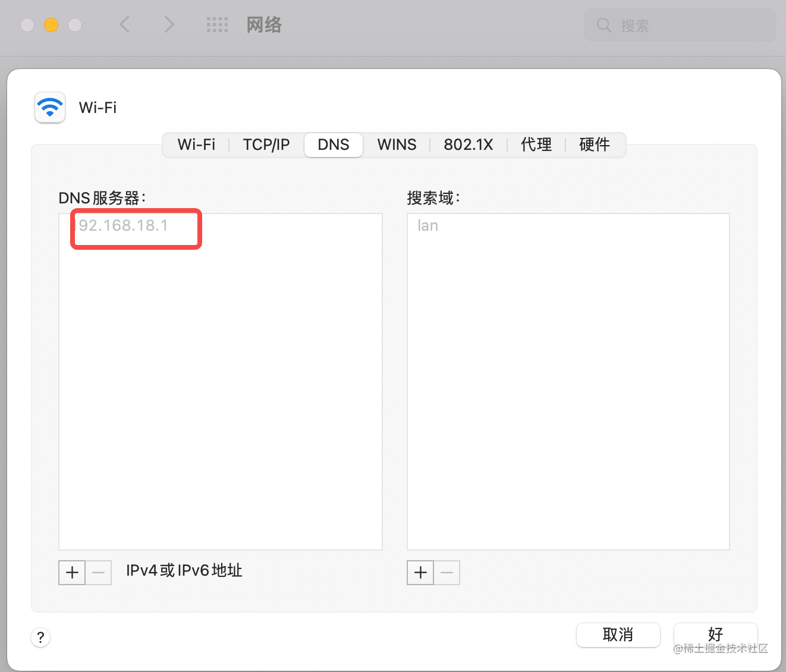Screen dimensions: 786x672
Task: Confirm with the 好 button
Action: pyautogui.click(x=716, y=635)
